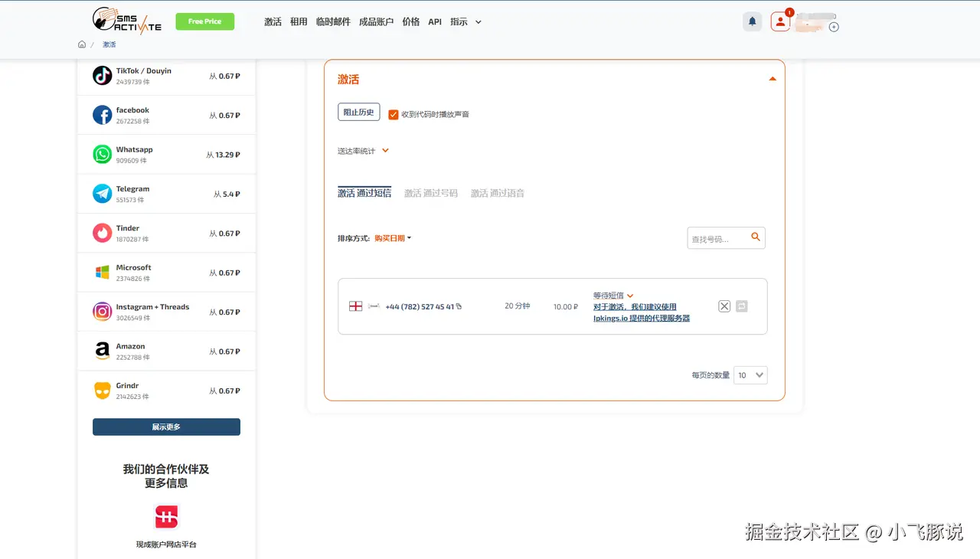Open the 购买日期 sort dropdown
980x559 pixels.
(393, 238)
